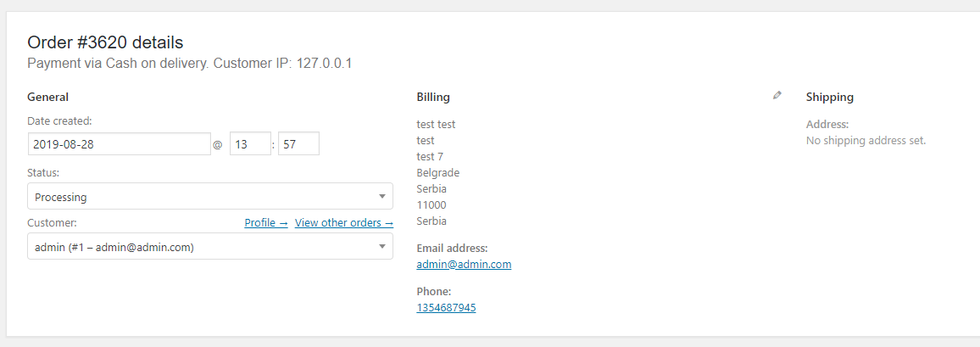Screen dimensions: 980x347
Task: Focus the hour input showing 13
Action: [x=250, y=144]
